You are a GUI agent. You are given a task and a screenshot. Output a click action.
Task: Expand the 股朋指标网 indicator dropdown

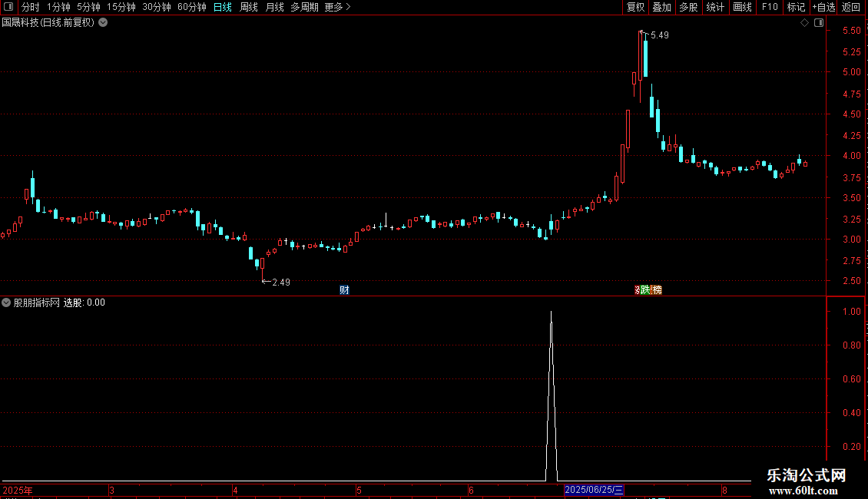(x=6, y=302)
